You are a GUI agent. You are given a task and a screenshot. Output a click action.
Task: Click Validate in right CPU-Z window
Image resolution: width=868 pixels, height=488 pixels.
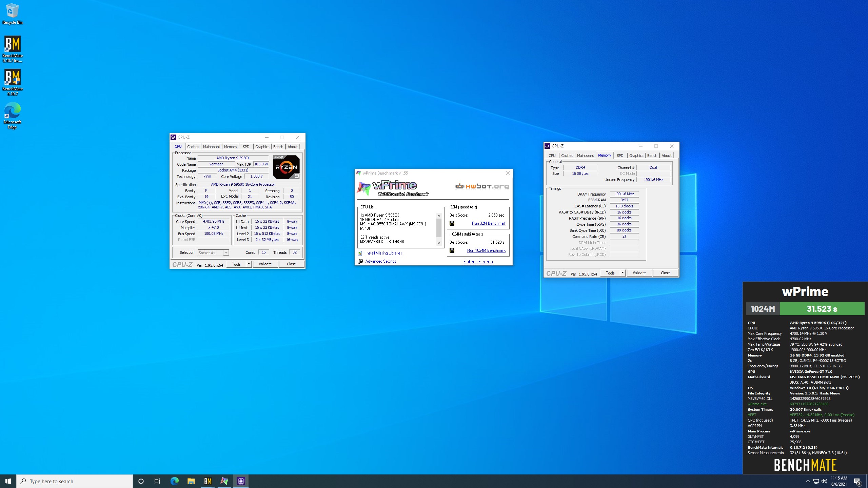tap(639, 273)
